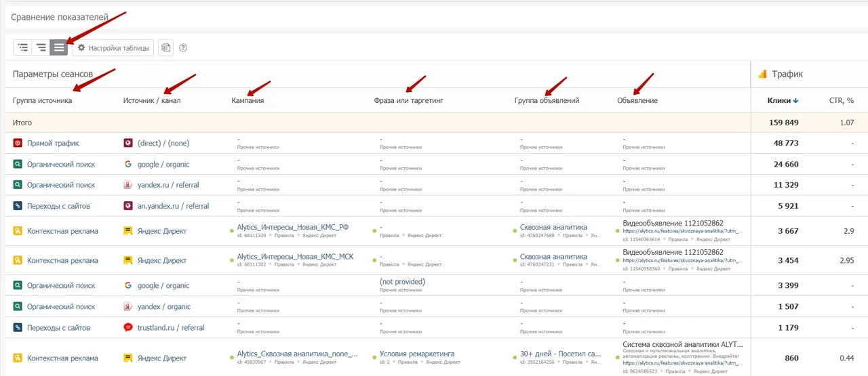Click the blue referral icon in the an.yandex.ru row

click(18, 205)
